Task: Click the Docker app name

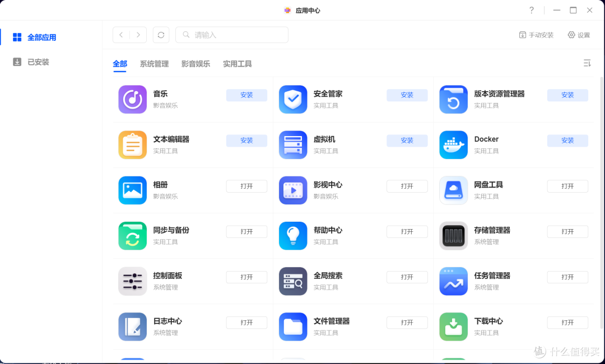Action: [x=486, y=139]
